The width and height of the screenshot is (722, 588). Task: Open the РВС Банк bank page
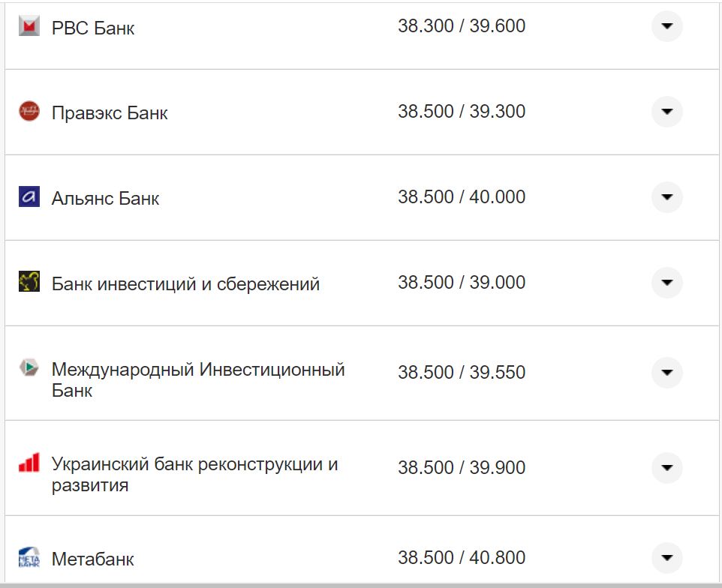point(92,28)
